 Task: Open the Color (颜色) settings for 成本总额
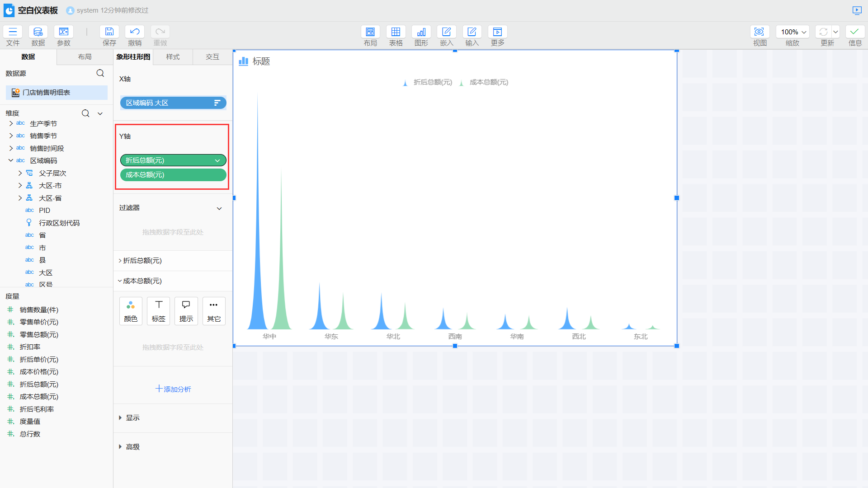(131, 311)
